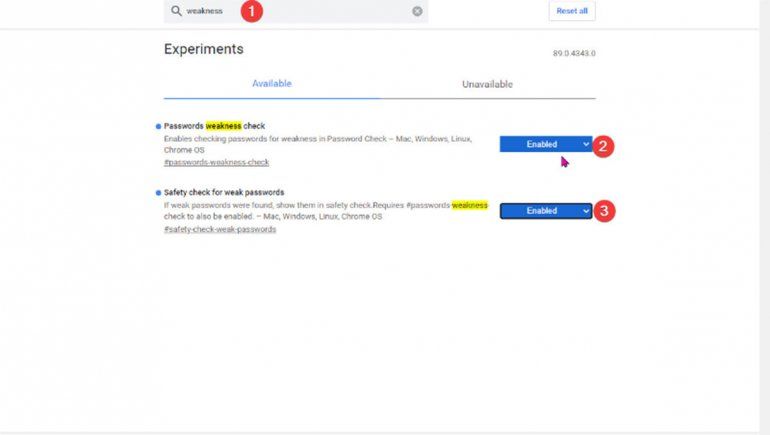Click the red number 2 annotation badge
The height and width of the screenshot is (435, 770).
click(x=603, y=146)
